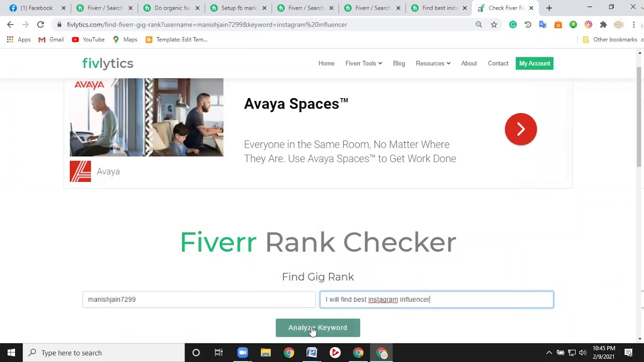Click the gig keyword input field

point(437,300)
